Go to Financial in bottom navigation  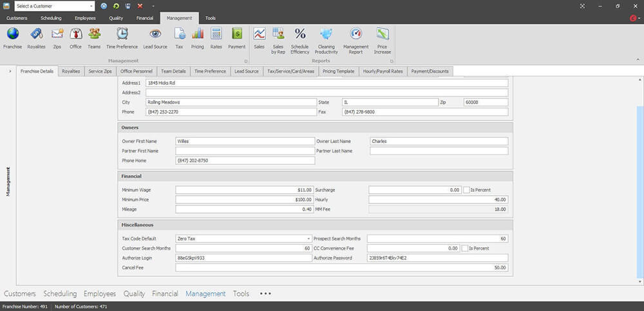tap(165, 294)
